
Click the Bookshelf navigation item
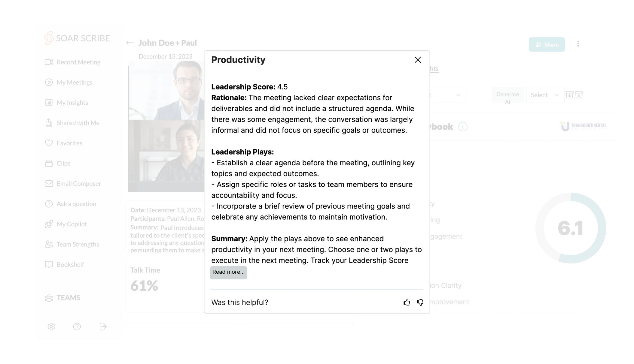[x=70, y=264]
